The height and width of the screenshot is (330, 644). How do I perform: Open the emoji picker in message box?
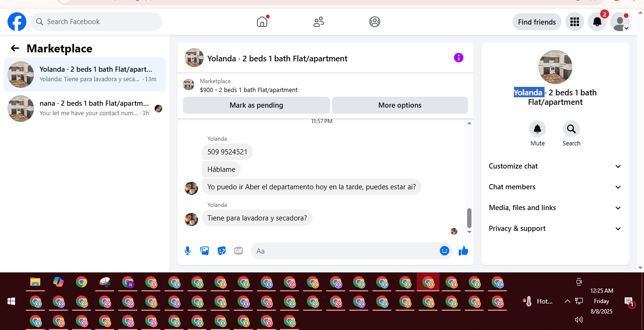(x=444, y=251)
